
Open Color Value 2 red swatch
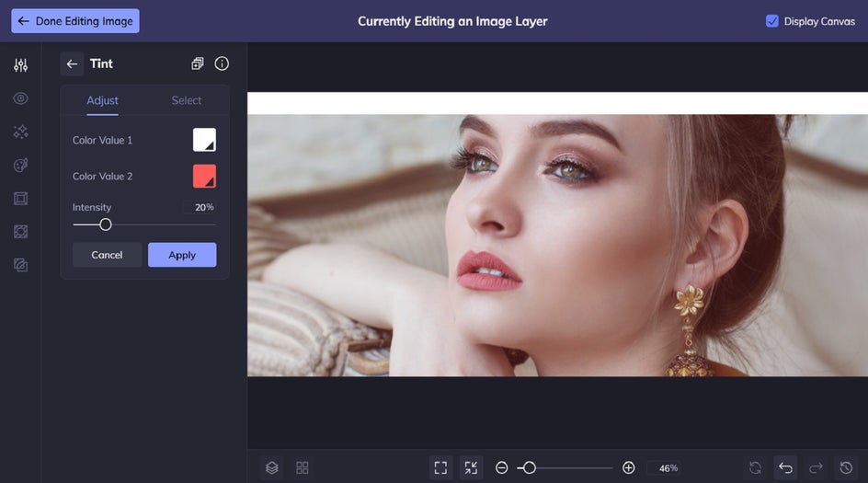click(x=204, y=176)
